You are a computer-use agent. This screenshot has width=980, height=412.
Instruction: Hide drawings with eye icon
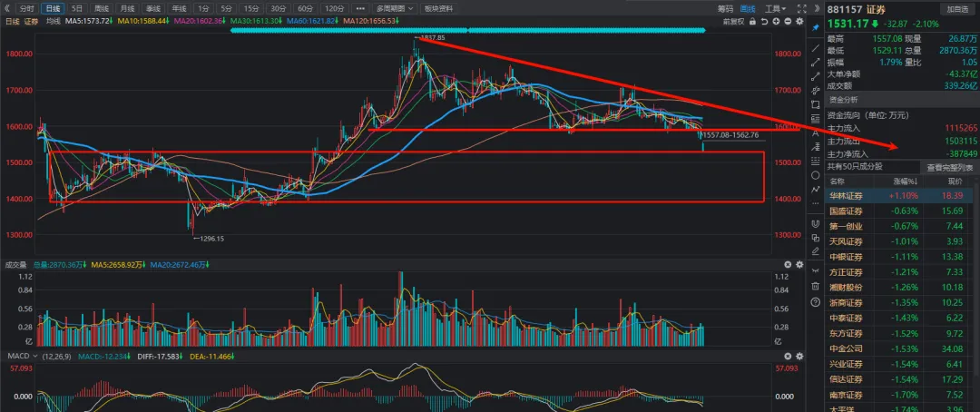[815, 270]
